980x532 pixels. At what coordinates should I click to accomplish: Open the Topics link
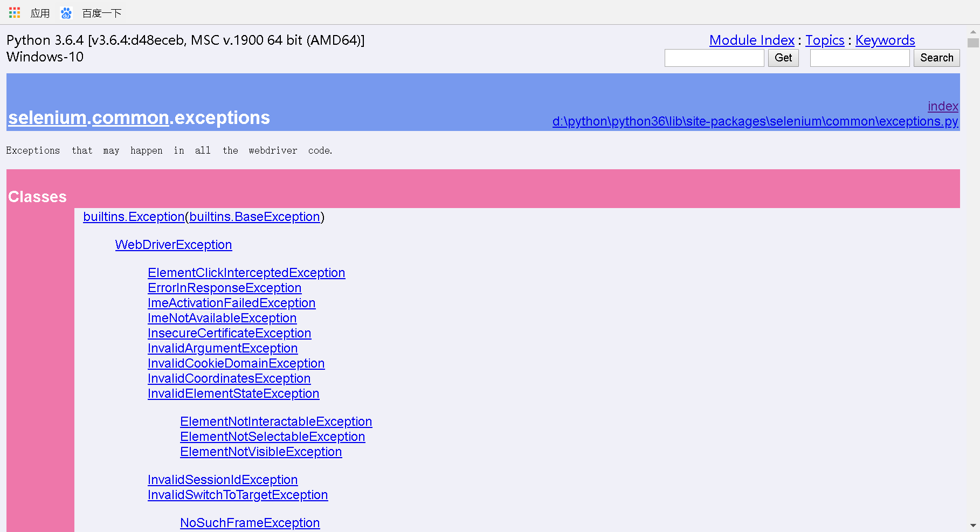click(x=825, y=40)
